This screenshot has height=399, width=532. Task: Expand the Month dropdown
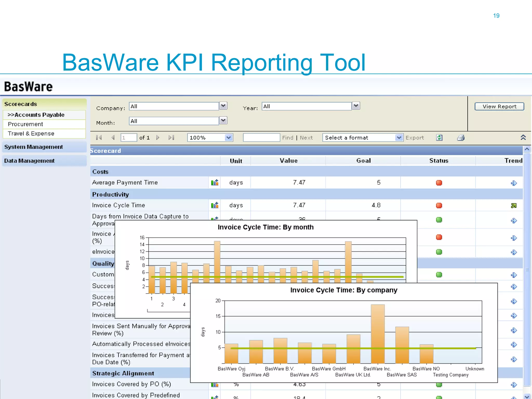(x=223, y=121)
